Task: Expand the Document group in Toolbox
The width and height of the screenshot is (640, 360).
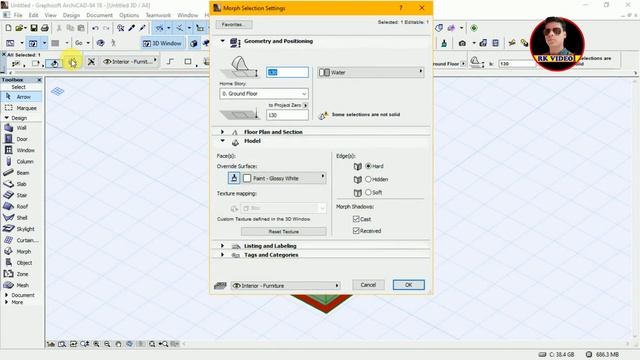Action: tap(6, 295)
